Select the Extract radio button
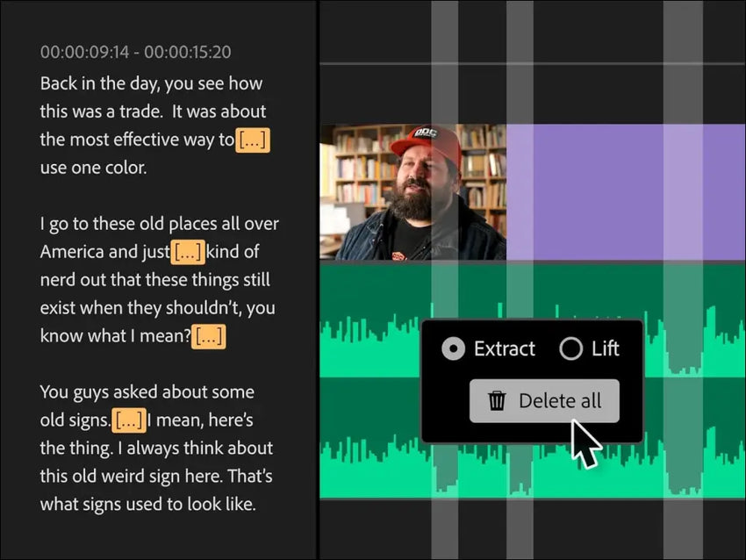The width and height of the screenshot is (746, 560). [453, 348]
